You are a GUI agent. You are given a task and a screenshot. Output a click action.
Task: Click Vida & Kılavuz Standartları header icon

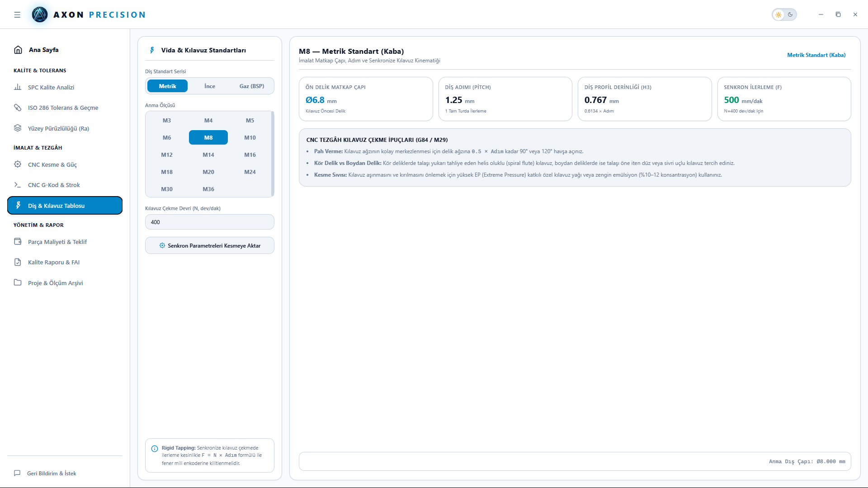coord(152,50)
